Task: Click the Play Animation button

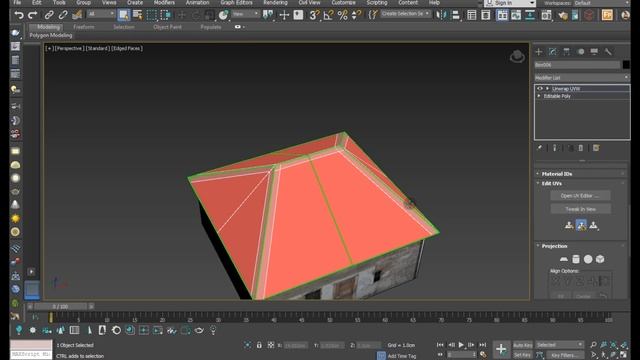Action: (461, 345)
